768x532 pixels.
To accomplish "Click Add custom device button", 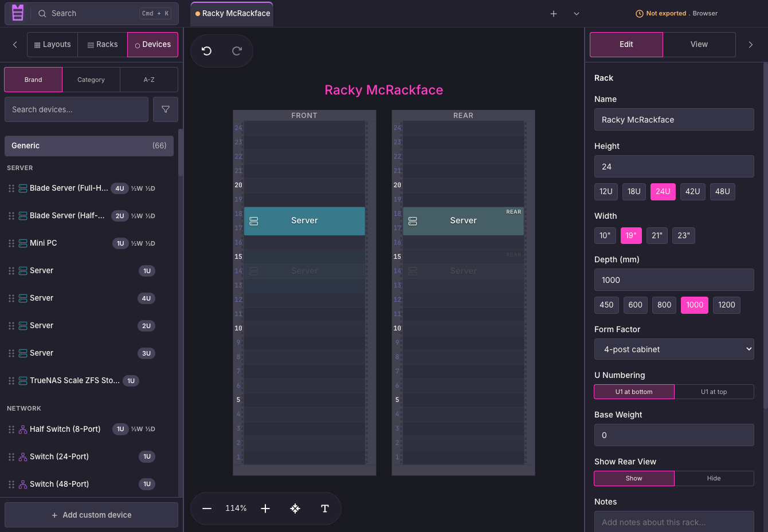I will pos(91,515).
